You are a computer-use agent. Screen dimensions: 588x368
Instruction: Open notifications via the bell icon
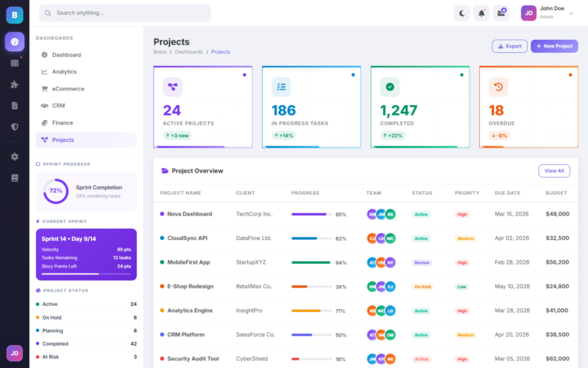click(482, 13)
